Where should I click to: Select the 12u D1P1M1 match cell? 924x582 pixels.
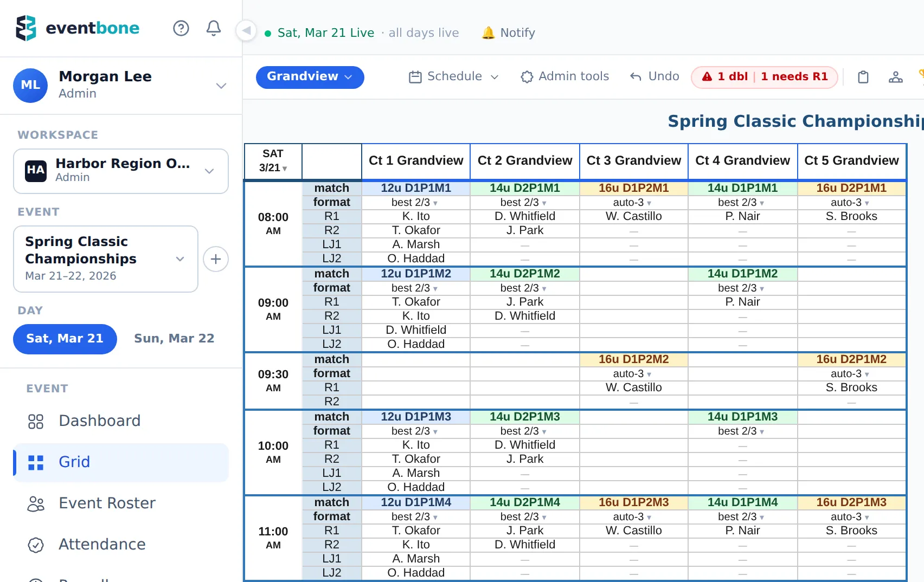tap(416, 189)
